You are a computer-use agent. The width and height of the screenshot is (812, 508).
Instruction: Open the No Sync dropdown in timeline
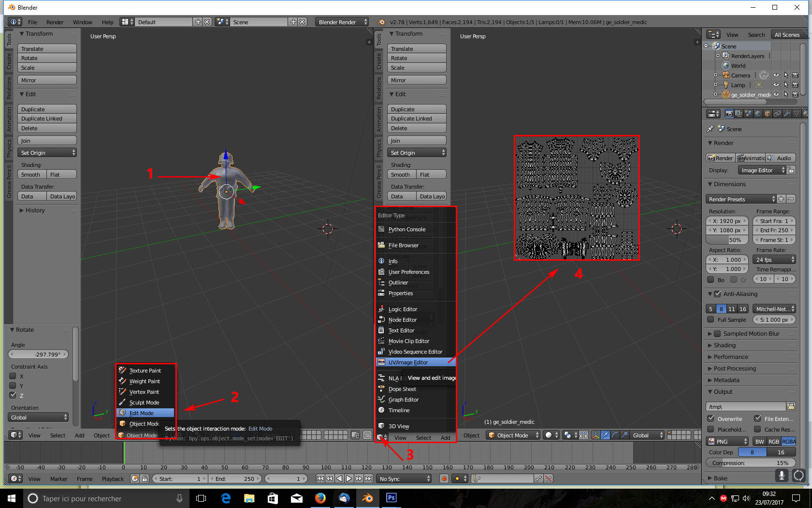tap(404, 478)
